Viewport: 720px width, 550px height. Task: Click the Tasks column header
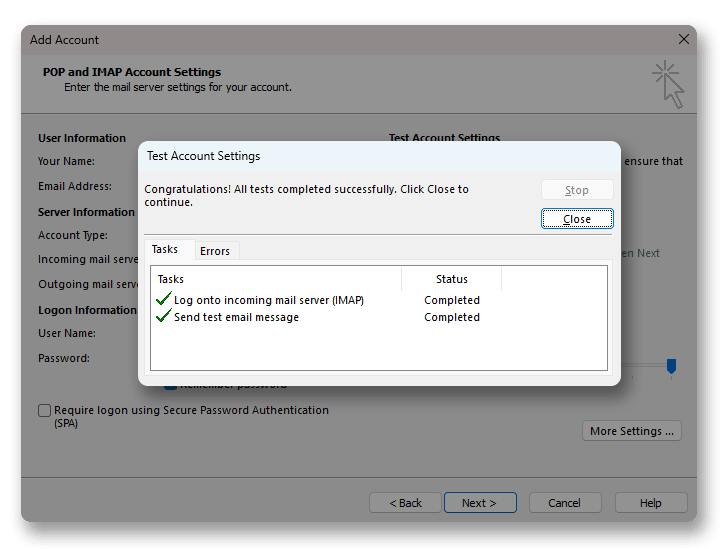[276, 279]
